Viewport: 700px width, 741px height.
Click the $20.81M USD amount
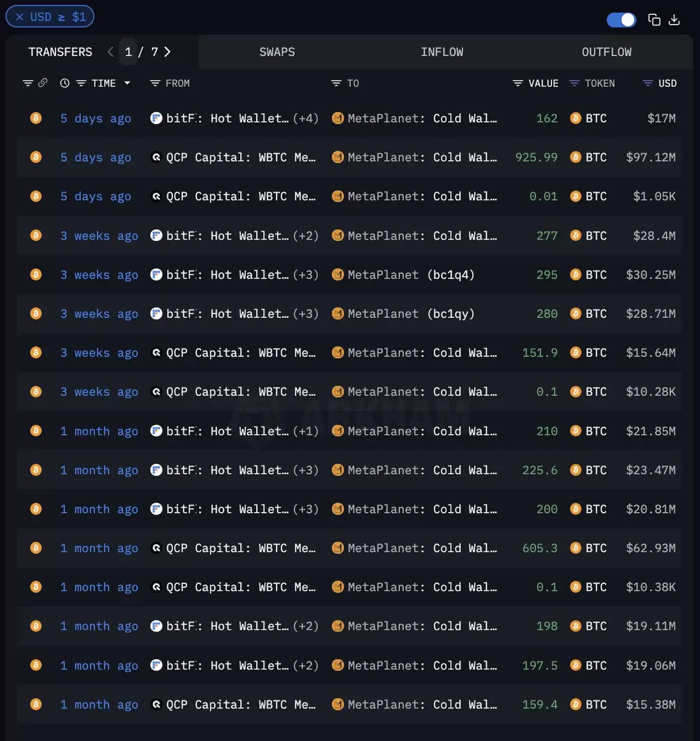pyautogui.click(x=651, y=509)
